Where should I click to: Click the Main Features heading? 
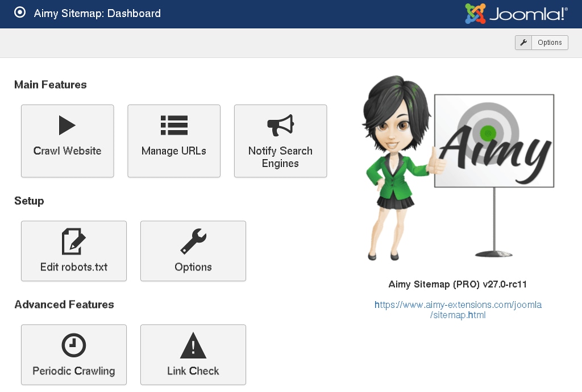coord(51,85)
